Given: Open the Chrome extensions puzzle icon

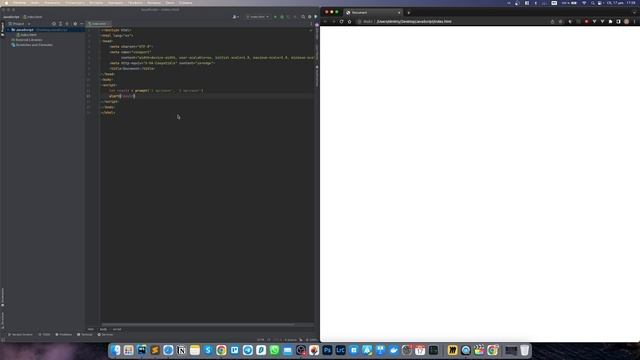Looking at the screenshot, I should (610, 21).
